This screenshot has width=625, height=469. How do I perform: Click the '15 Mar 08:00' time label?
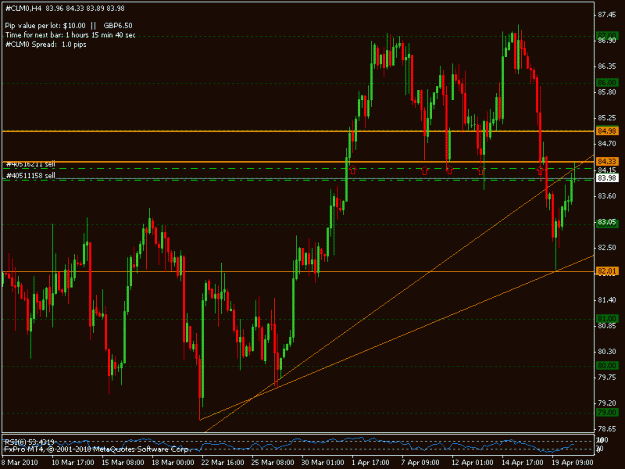pyautogui.click(x=123, y=462)
